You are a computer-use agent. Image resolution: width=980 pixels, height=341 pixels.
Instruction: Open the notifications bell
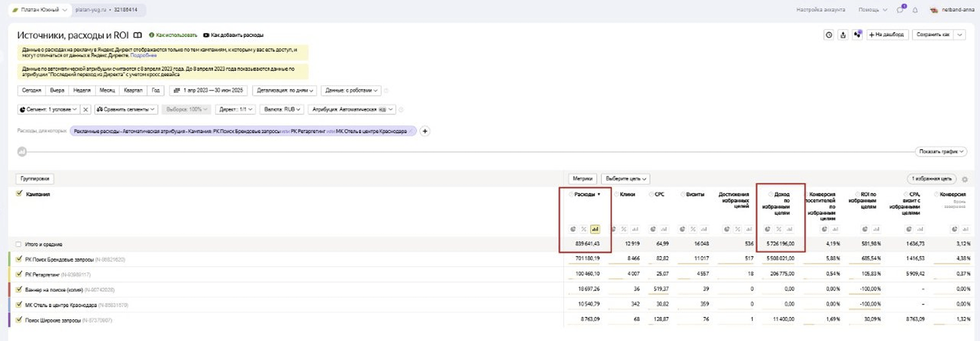[915, 10]
